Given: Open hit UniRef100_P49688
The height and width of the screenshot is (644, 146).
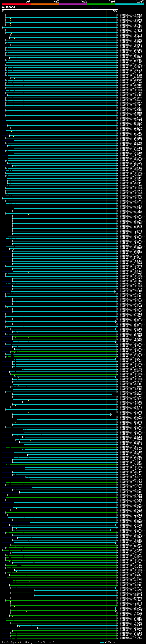Looking at the screenshot, I should [131, 30].
